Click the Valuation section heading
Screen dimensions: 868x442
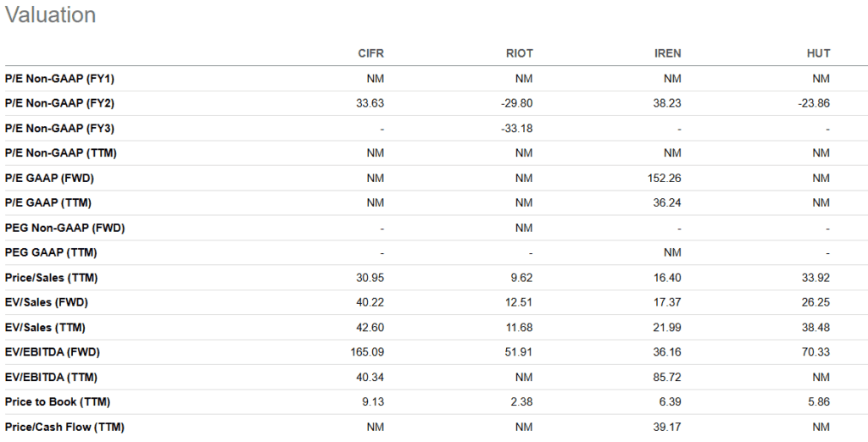pyautogui.click(x=51, y=15)
